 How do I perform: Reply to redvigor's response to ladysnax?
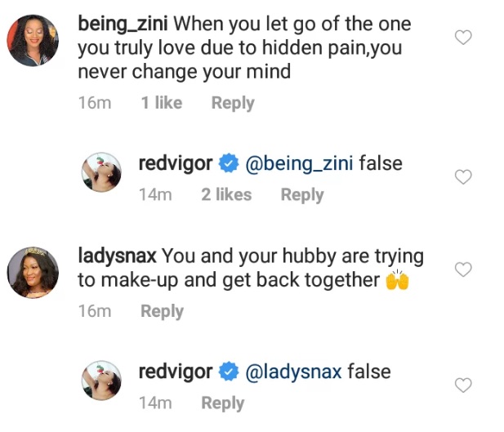pyautogui.click(x=222, y=403)
